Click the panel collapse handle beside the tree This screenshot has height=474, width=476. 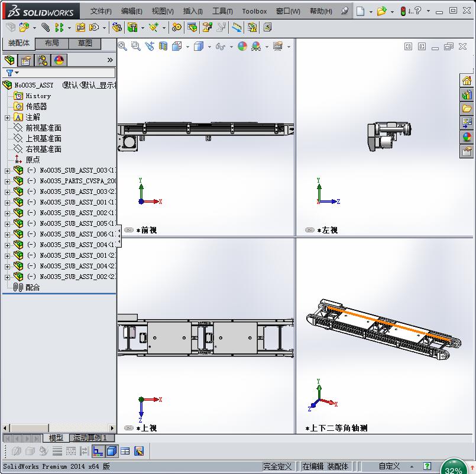[x=119, y=236]
